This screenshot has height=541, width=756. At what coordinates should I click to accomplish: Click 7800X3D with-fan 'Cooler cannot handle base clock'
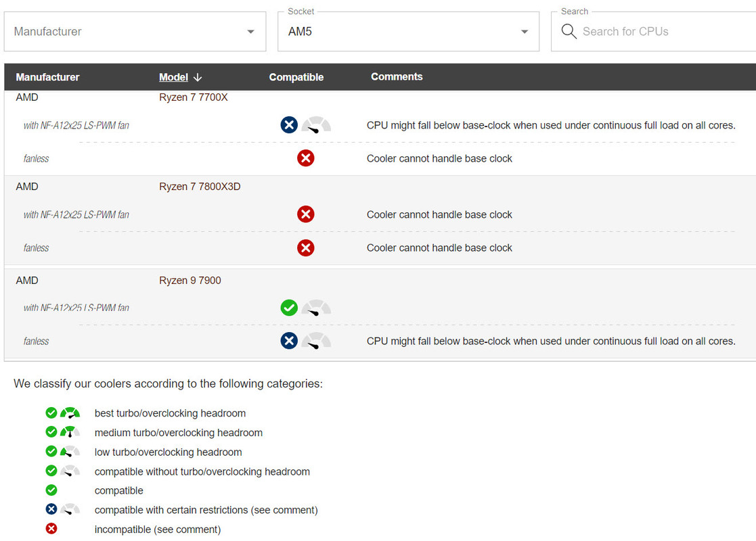[x=439, y=214]
